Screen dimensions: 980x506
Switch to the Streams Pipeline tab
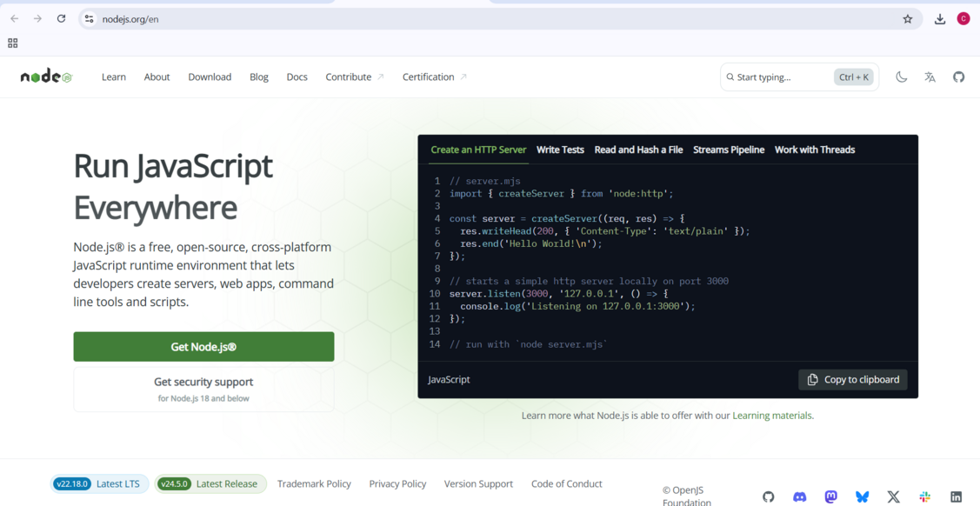coord(729,150)
